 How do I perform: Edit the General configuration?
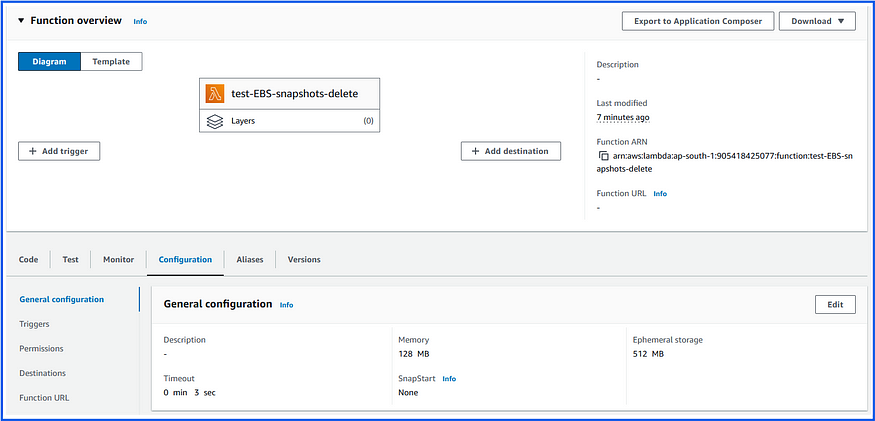[x=835, y=305]
